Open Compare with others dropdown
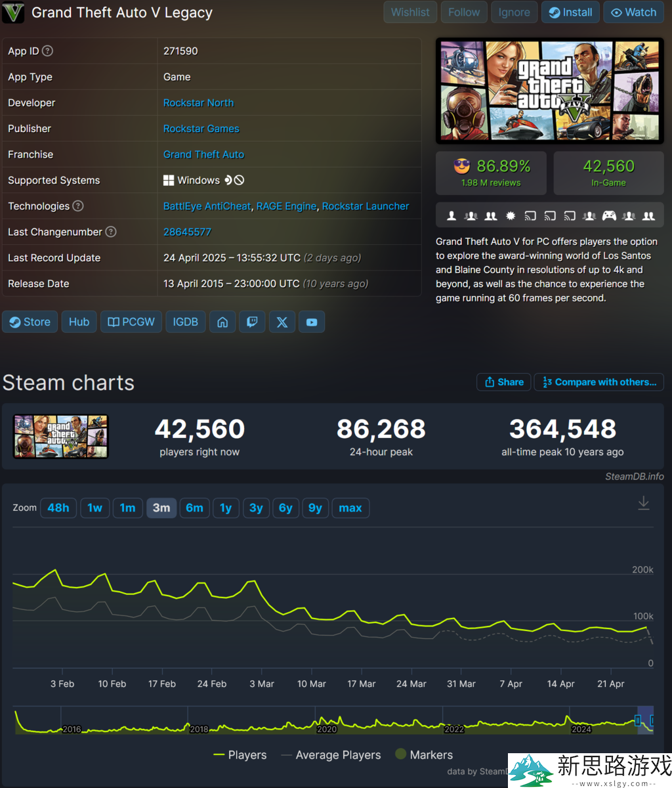Viewport: 672px width, 788px height. tap(599, 382)
